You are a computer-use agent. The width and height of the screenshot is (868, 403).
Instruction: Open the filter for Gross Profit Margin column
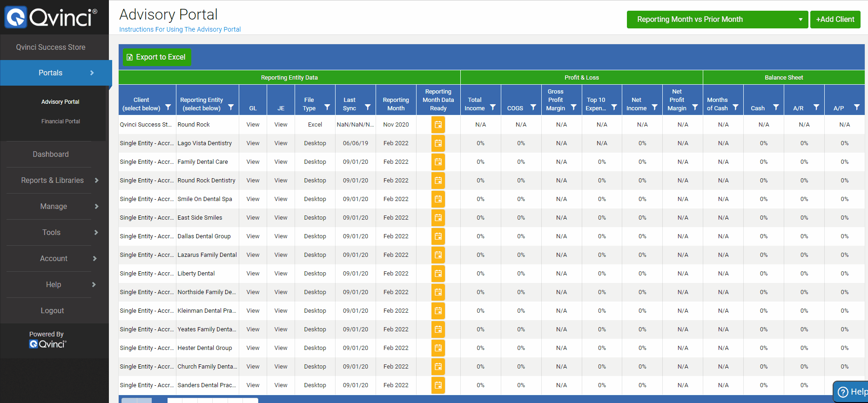click(x=574, y=107)
